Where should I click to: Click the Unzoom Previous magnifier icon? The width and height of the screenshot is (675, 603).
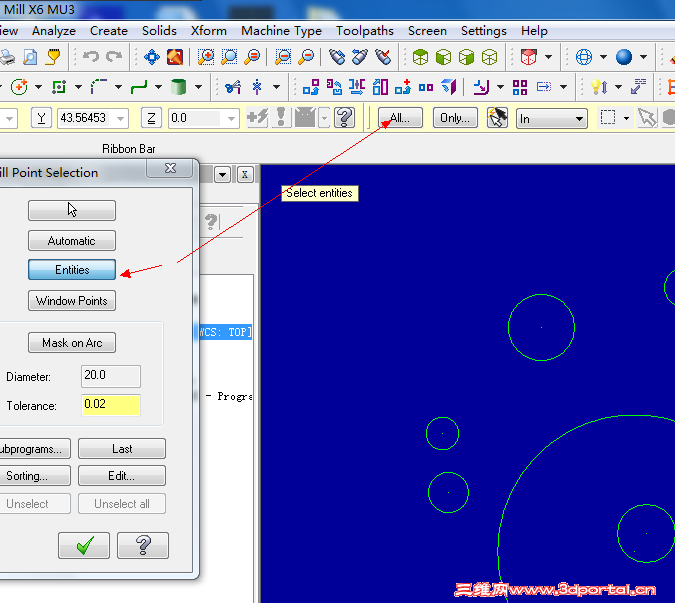[252, 57]
